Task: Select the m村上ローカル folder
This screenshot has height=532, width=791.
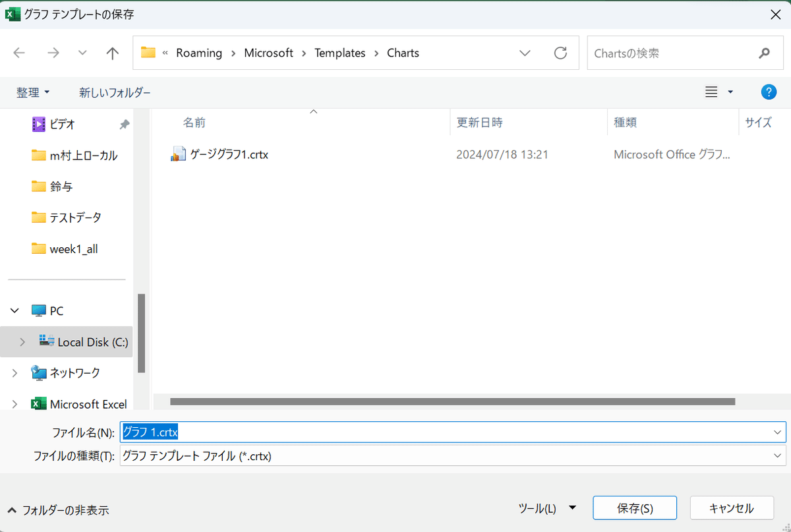Action: click(x=74, y=156)
